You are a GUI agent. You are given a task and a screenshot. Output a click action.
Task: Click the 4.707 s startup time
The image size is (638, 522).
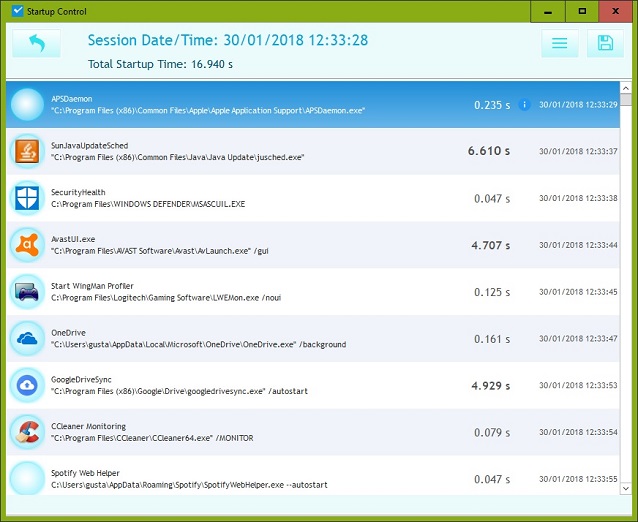(x=491, y=245)
